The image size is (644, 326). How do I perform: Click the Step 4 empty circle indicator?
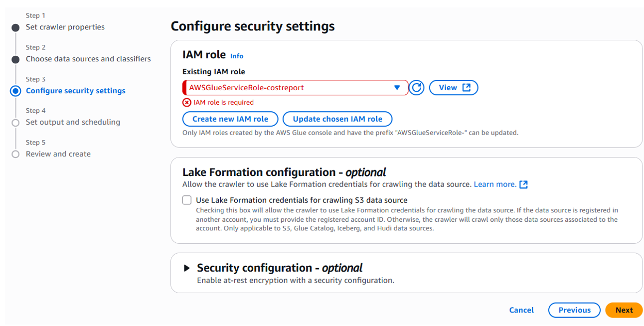pos(15,123)
